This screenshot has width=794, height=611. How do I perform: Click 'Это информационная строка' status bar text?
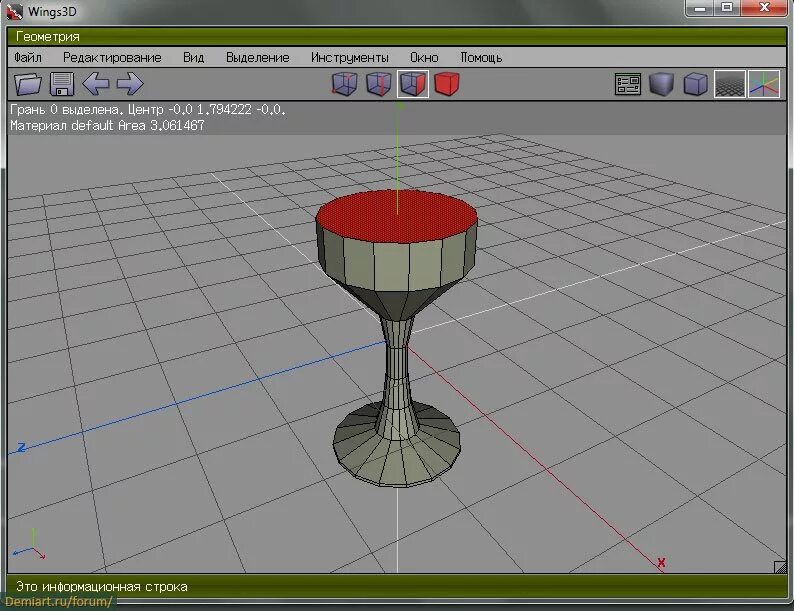click(x=102, y=587)
